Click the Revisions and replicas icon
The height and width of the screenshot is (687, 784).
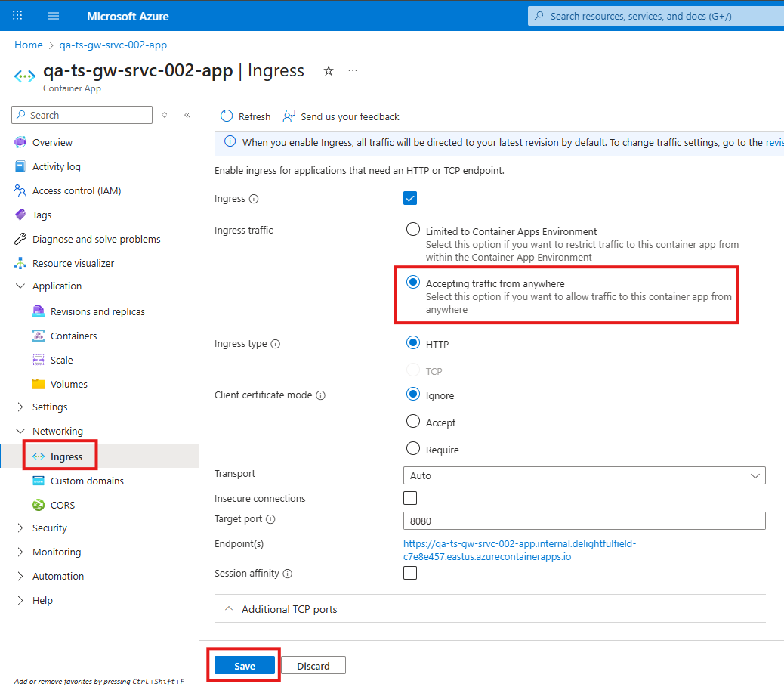click(39, 311)
